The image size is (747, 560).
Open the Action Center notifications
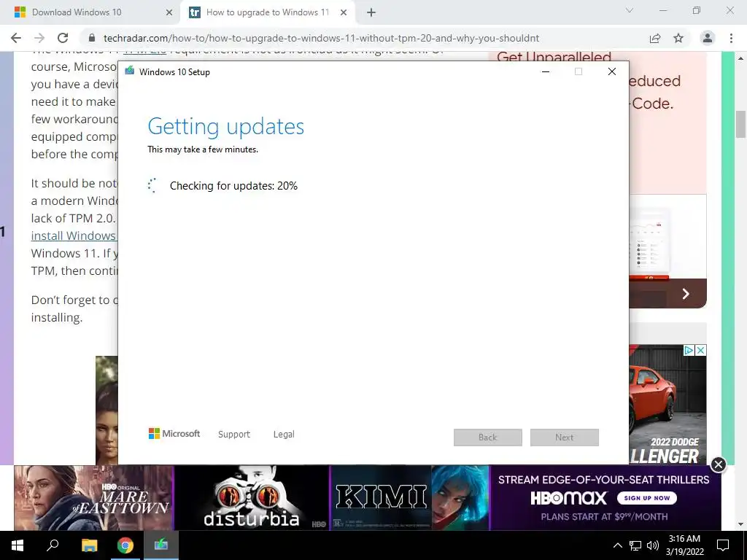723,545
